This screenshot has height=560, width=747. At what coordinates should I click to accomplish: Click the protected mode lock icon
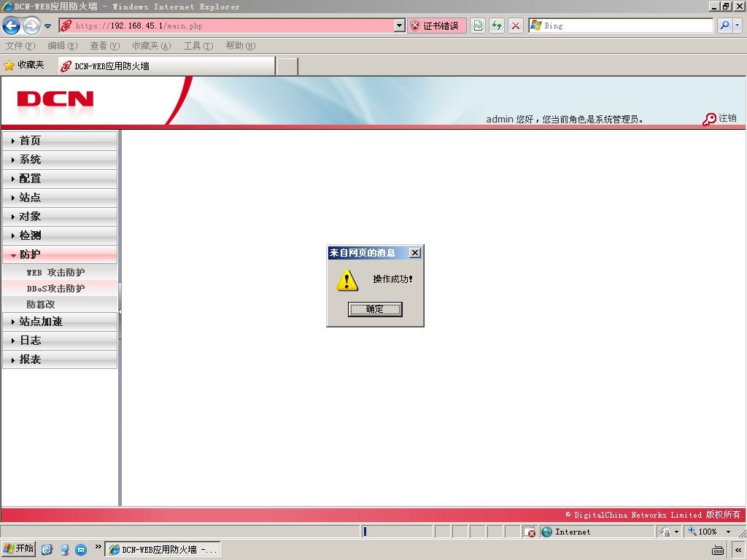(x=665, y=532)
